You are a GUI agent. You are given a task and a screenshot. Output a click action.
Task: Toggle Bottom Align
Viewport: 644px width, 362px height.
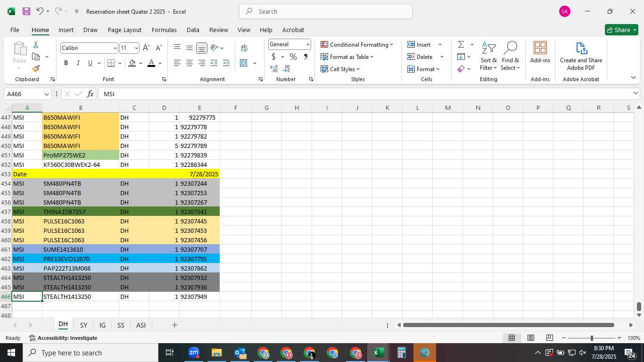(x=202, y=48)
